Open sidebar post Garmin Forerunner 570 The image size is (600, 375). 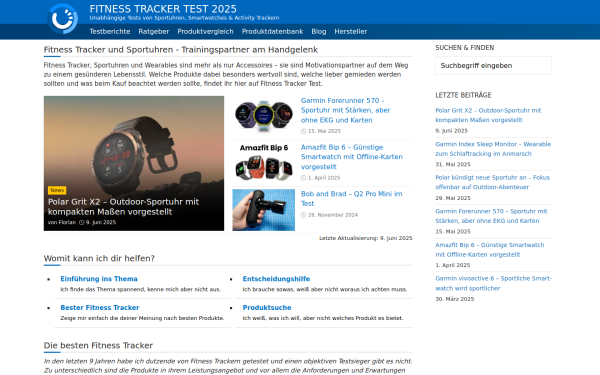tap(491, 216)
